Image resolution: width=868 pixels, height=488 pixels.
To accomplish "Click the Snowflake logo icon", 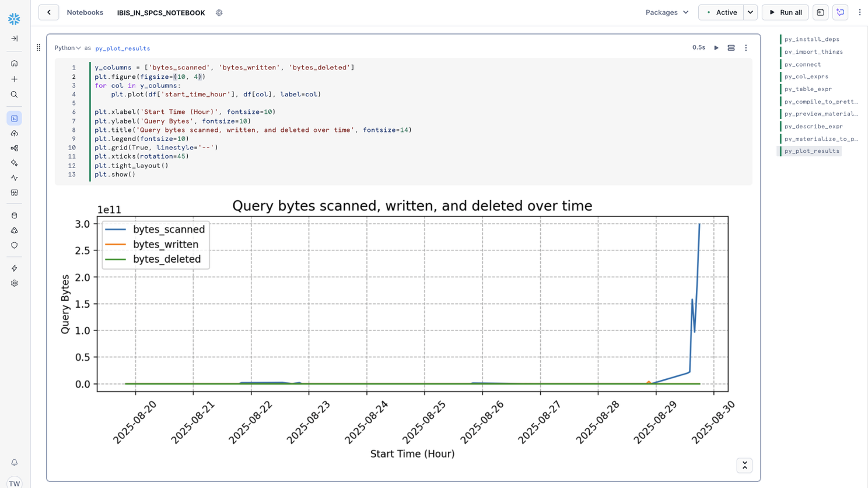I will coord(14,19).
